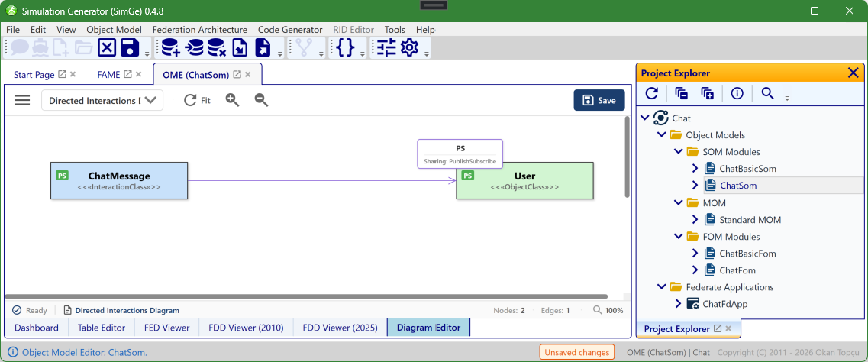Click the zoom in magnifier icon
Viewport: 868px width, 362px height.
coord(233,100)
